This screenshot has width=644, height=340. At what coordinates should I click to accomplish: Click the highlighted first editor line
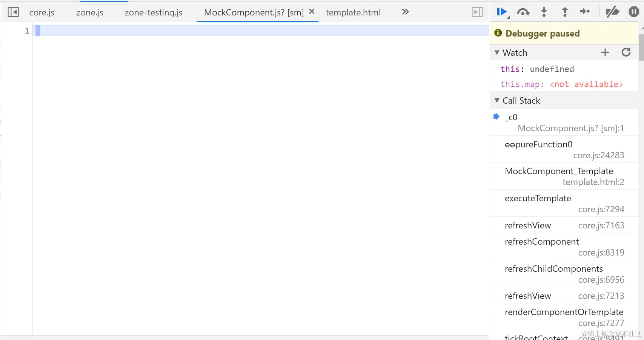[261, 31]
